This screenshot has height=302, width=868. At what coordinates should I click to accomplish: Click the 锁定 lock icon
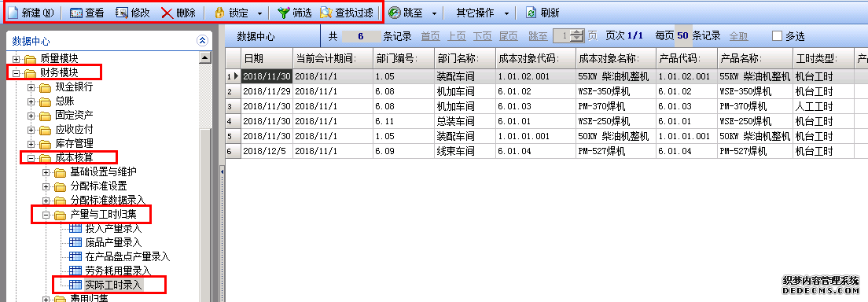[220, 13]
